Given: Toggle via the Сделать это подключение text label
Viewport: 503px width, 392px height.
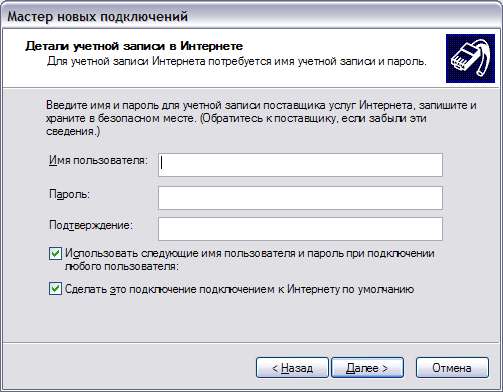Looking at the screenshot, I should click(x=239, y=289).
